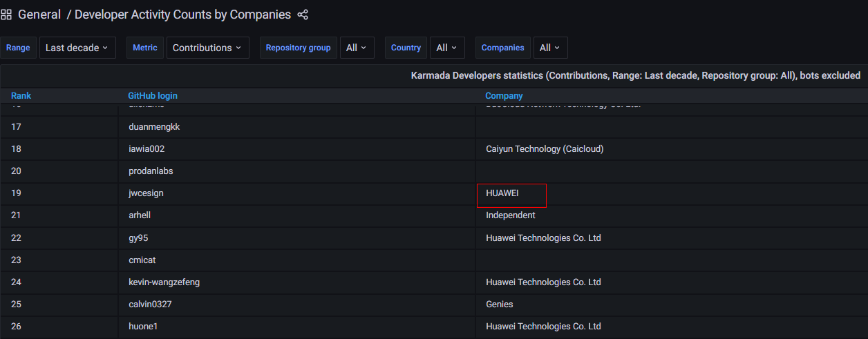Screen dimensions: 868x339
Task: Open the Metric dropdown showing Contributions
Action: click(207, 48)
